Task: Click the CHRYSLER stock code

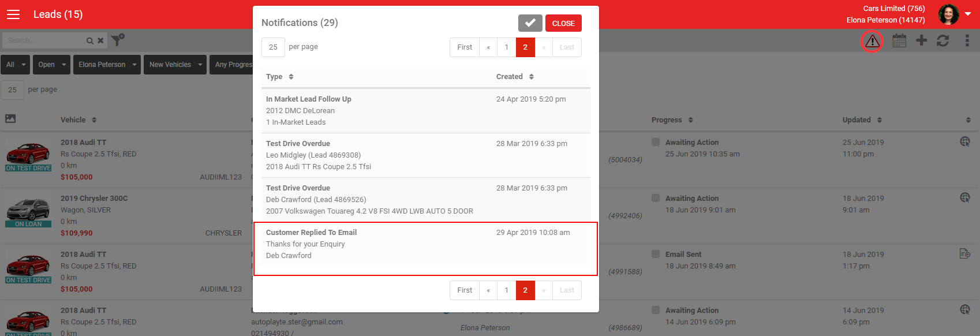Action: tap(223, 233)
